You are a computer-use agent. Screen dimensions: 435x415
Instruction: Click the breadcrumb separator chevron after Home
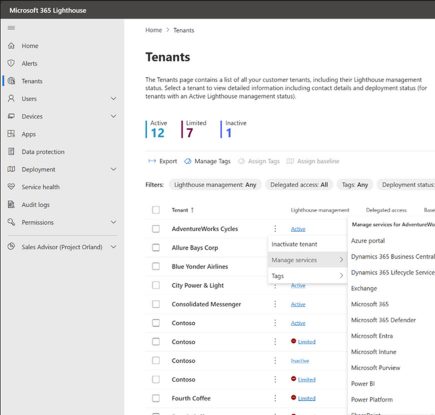(x=168, y=30)
